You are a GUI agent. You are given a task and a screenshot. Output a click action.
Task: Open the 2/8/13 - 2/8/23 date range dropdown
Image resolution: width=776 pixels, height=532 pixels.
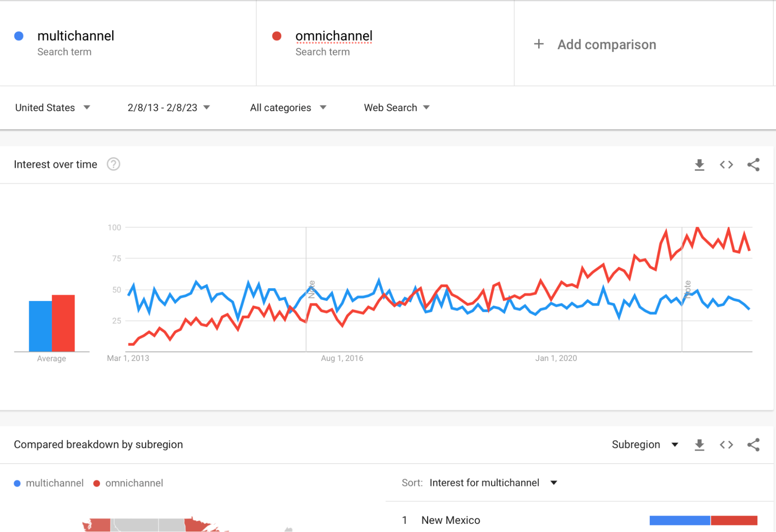(x=168, y=107)
